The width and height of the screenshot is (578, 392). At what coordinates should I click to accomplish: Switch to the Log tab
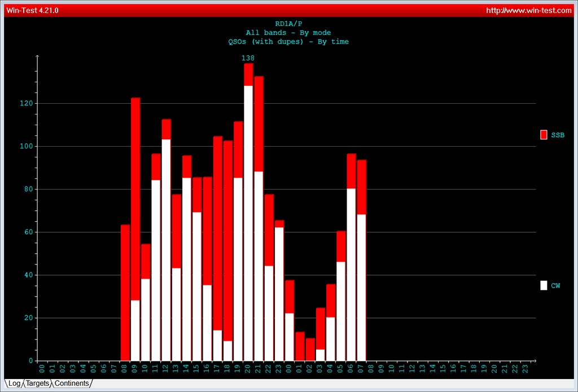point(14,384)
